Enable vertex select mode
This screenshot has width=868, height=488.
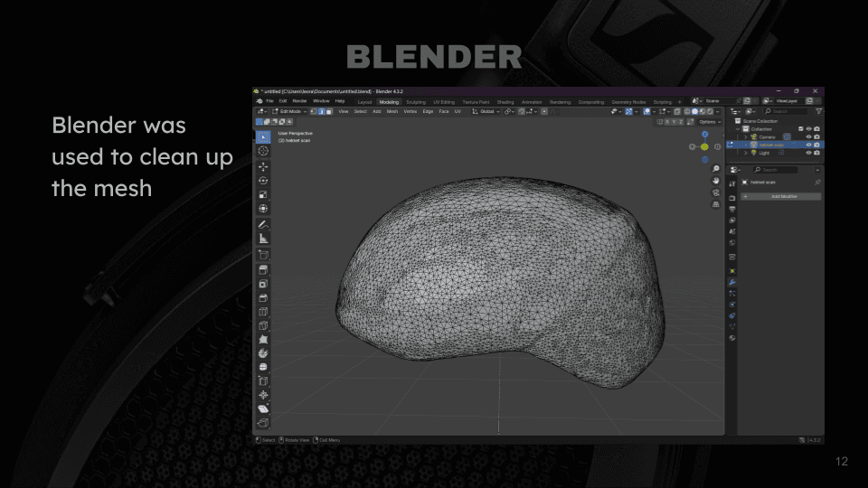click(314, 111)
